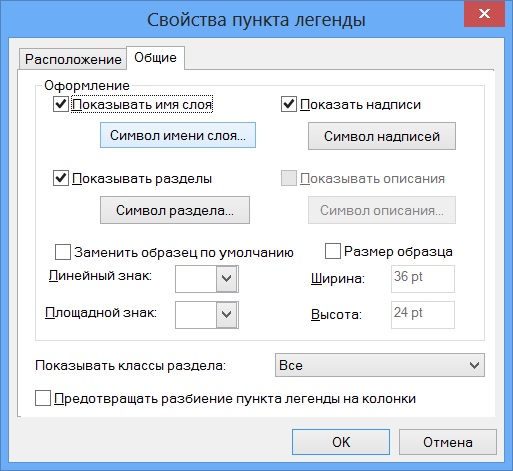Enable Предотвращать разбиение пункта легенды checkbox
Viewport: 513px width, 471px height.
point(43,398)
